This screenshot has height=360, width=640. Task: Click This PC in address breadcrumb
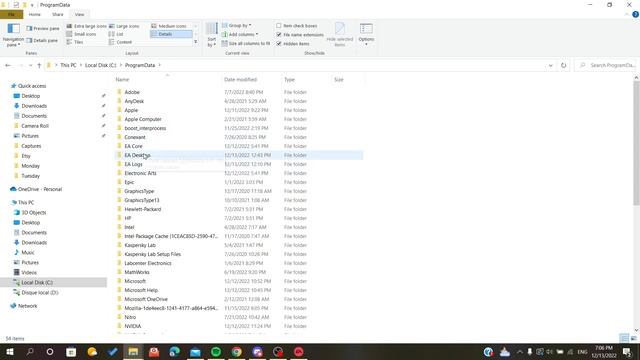(x=68, y=65)
